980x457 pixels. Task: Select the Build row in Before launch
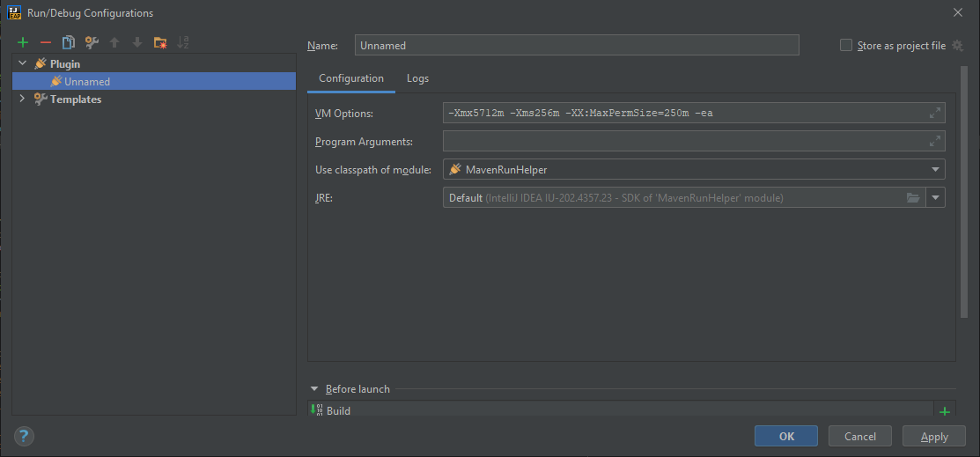point(621,410)
